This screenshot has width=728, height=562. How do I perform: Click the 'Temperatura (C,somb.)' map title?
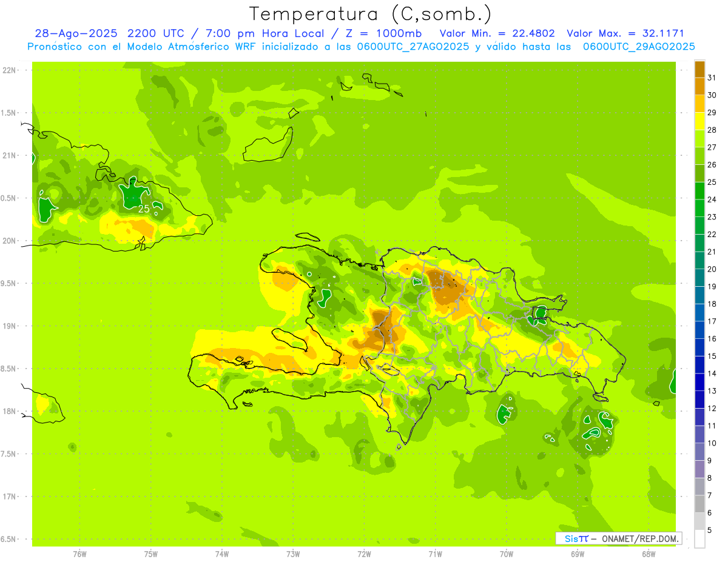(x=371, y=14)
